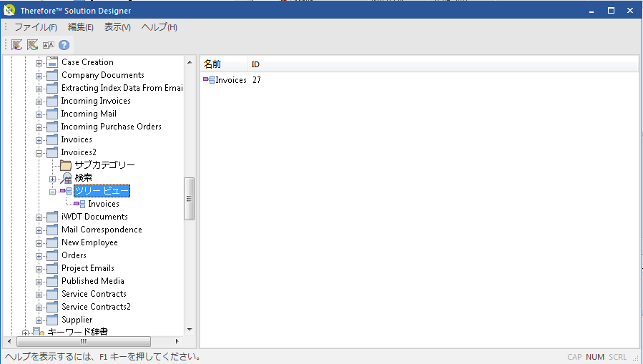
Task: Click the Incoming Invoices folder icon
Action: coord(52,102)
